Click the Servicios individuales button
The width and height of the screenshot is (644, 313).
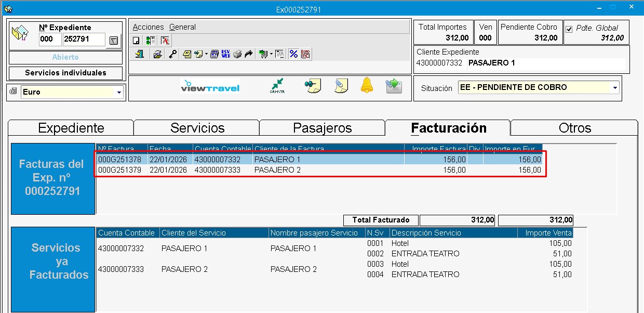(x=65, y=73)
